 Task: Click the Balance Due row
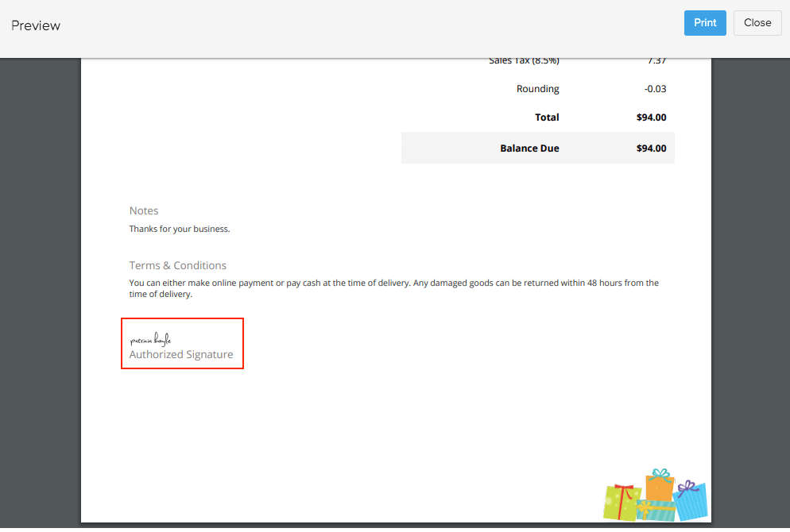point(537,148)
